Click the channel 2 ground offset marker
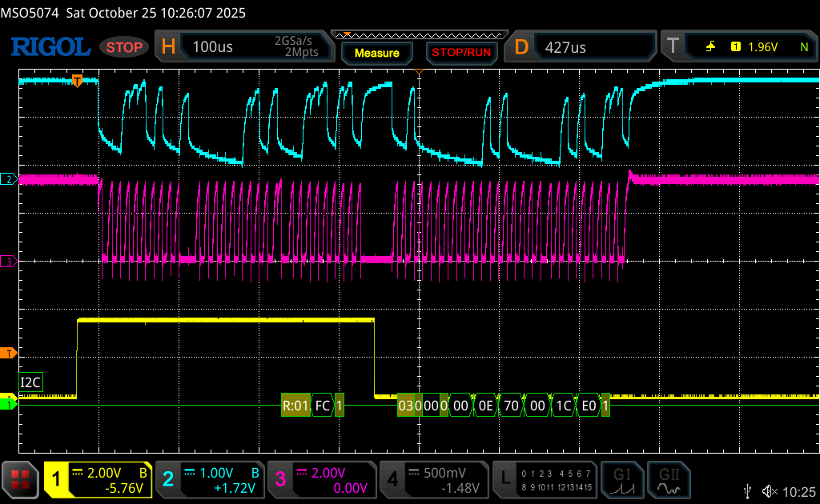This screenshot has height=504, width=820. 10,179
